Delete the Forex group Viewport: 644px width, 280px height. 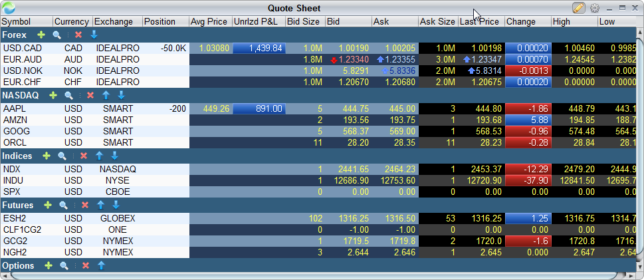[x=78, y=35]
